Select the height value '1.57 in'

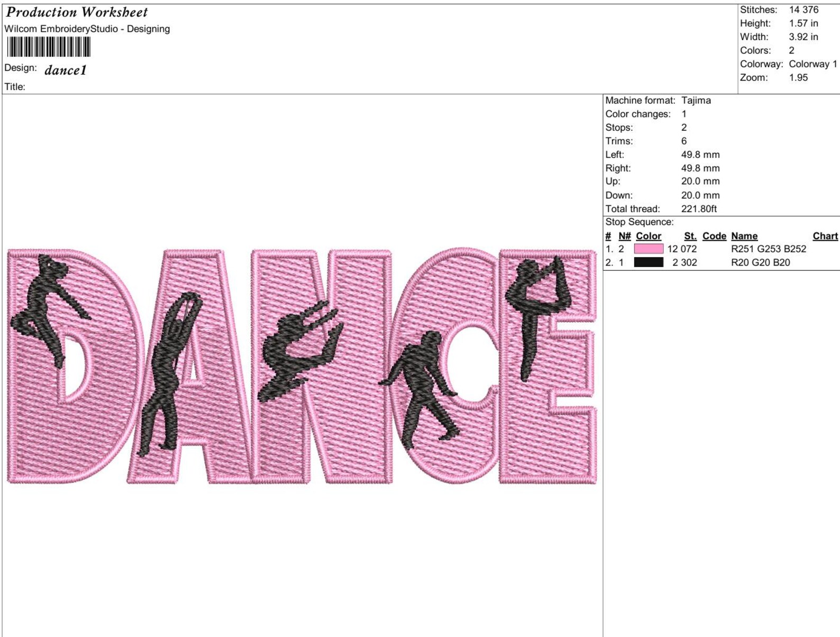click(x=804, y=23)
